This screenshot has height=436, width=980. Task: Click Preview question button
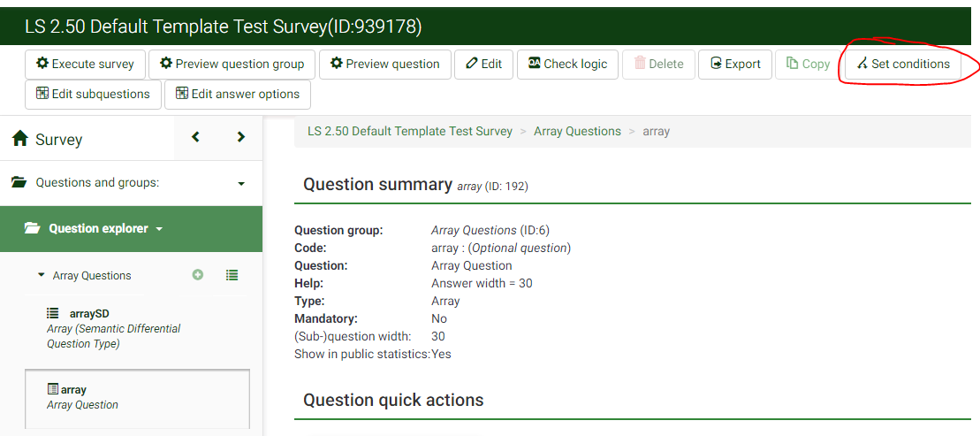pos(384,64)
